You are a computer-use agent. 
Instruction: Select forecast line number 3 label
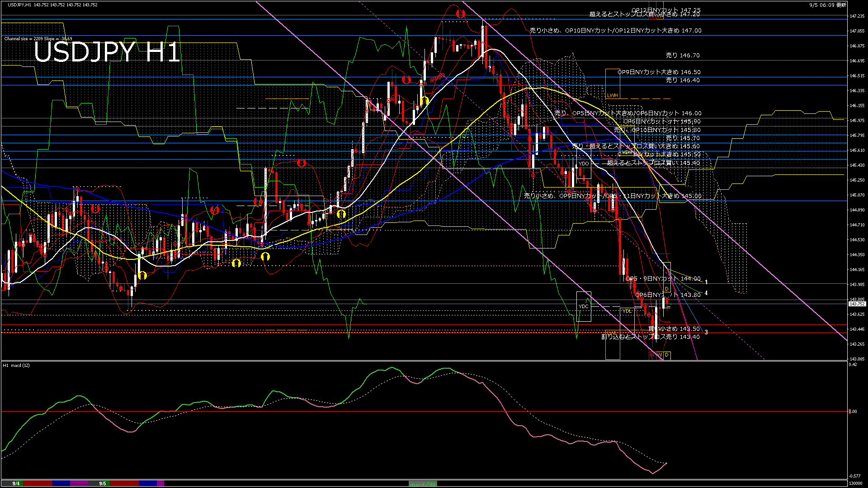pos(706,332)
